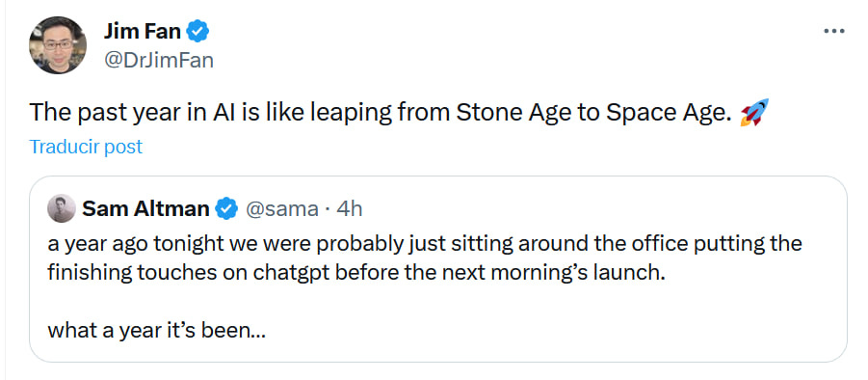Click Sam Altman's blue verified badge

226,209
